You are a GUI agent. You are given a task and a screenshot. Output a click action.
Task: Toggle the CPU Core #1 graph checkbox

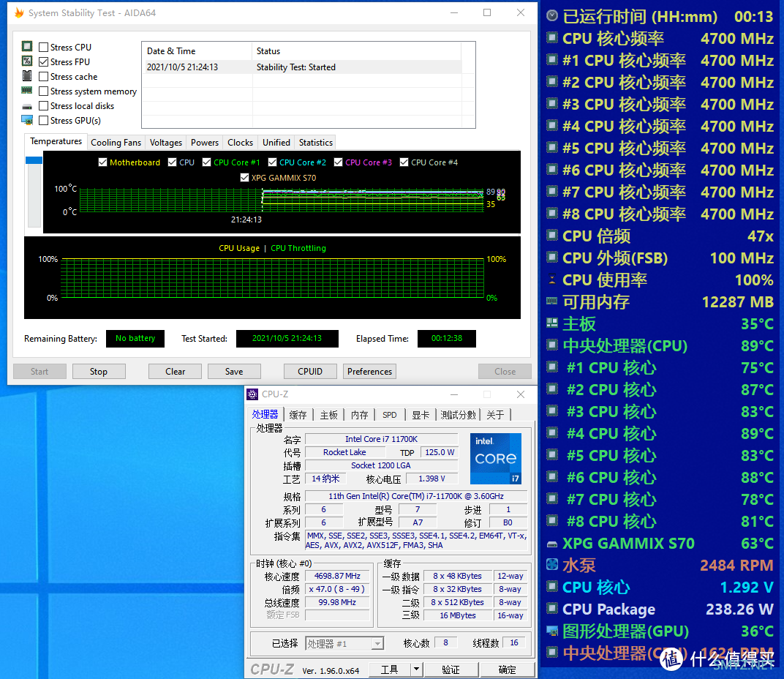point(206,162)
